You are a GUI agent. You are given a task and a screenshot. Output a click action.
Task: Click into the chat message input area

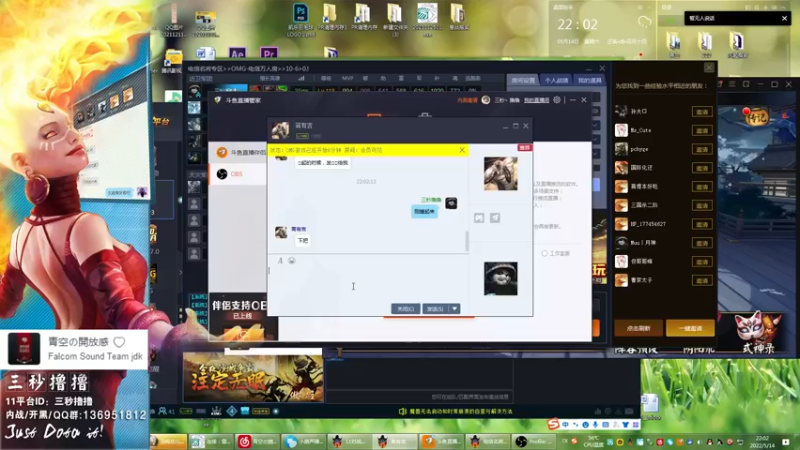[367, 284]
